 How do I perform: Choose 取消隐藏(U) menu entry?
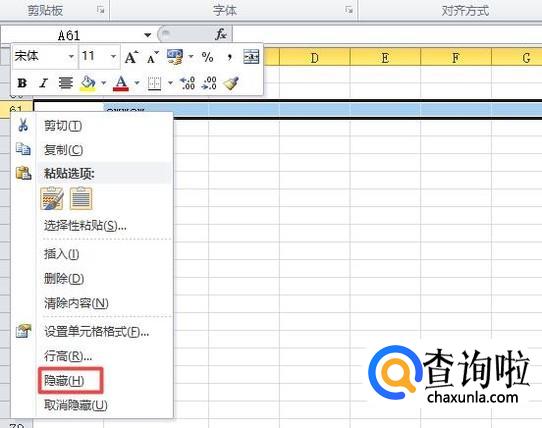tap(76, 405)
